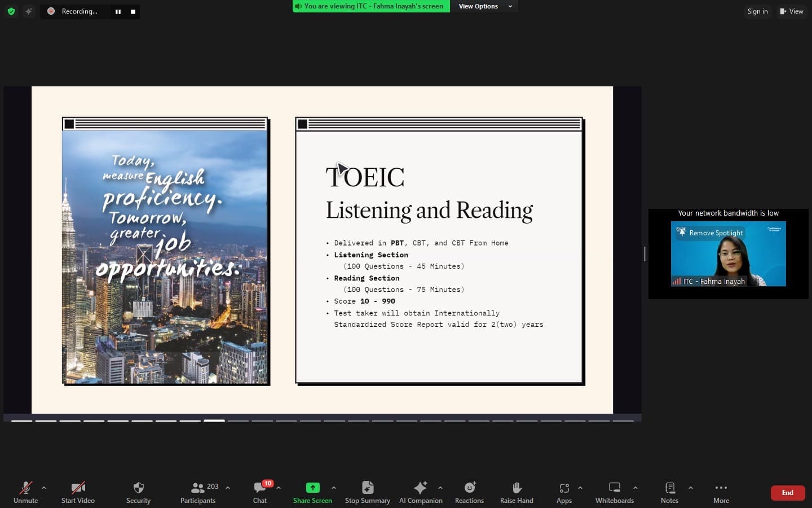Click the 'Score 10 - 990' bullet on slide

tap(361, 301)
